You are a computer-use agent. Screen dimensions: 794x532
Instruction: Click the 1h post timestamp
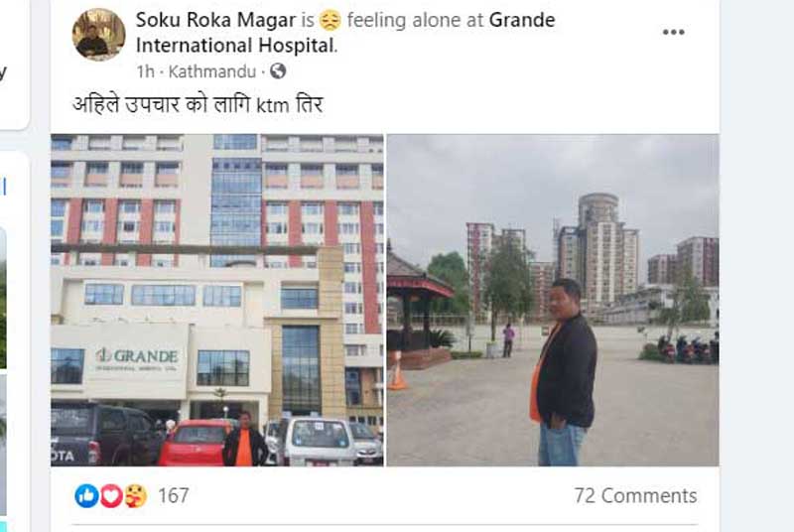(145, 71)
